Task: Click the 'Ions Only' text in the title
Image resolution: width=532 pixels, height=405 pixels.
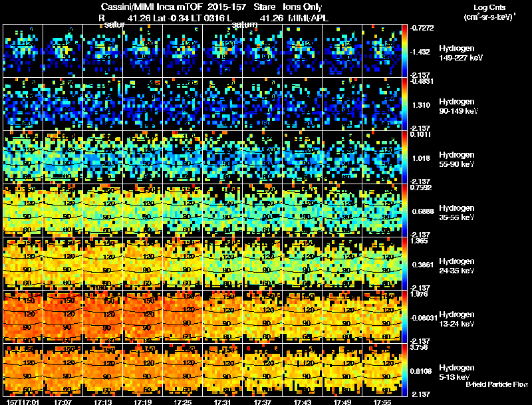Action: tap(303, 7)
